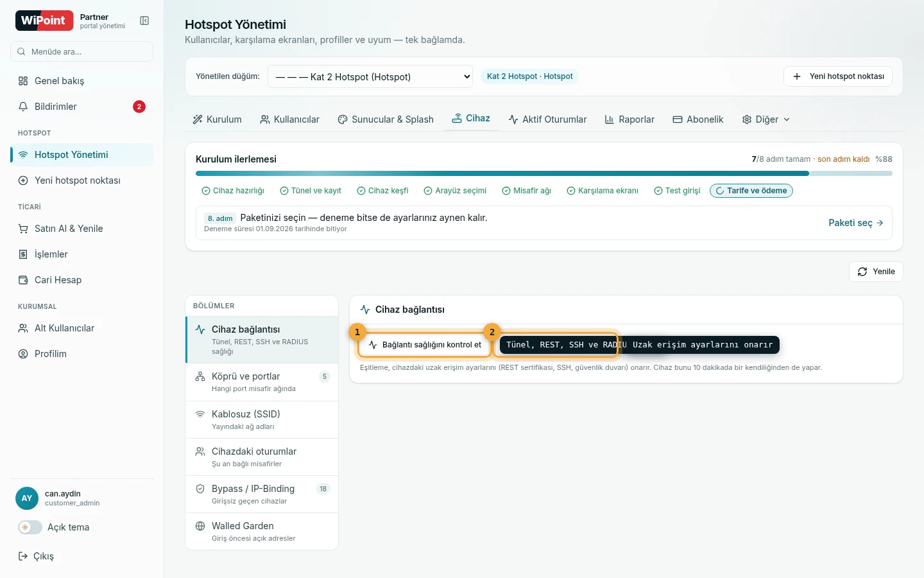Image resolution: width=924 pixels, height=578 pixels.
Task: Click the Tarife ve ödeme step pill
Action: [751, 191]
